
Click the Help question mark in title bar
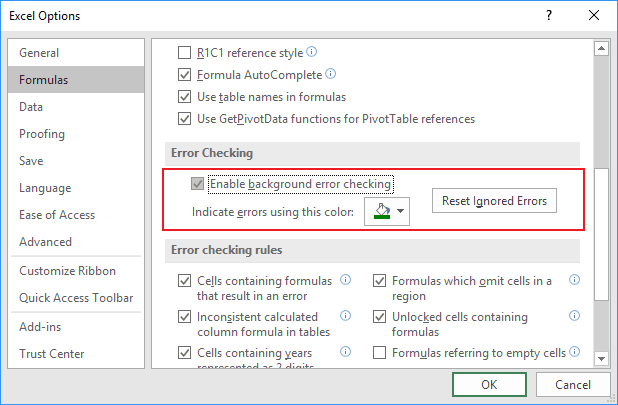(x=549, y=17)
